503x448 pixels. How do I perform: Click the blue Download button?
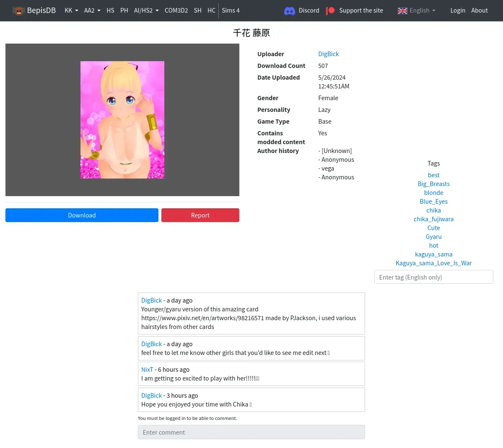(x=82, y=215)
